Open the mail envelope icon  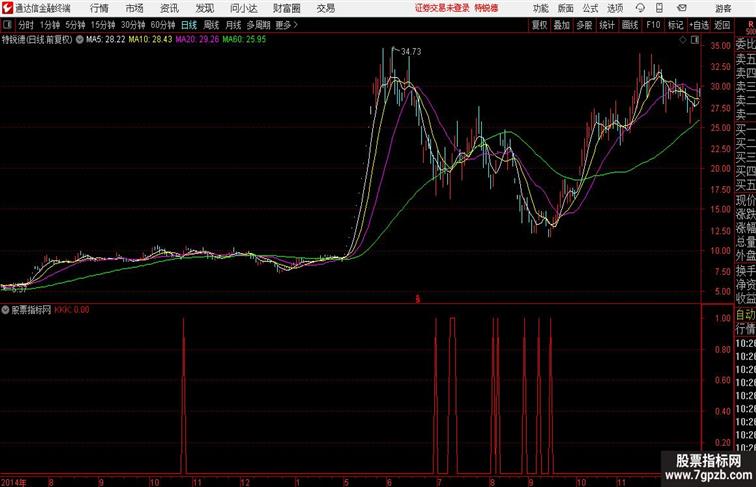tap(682, 8)
